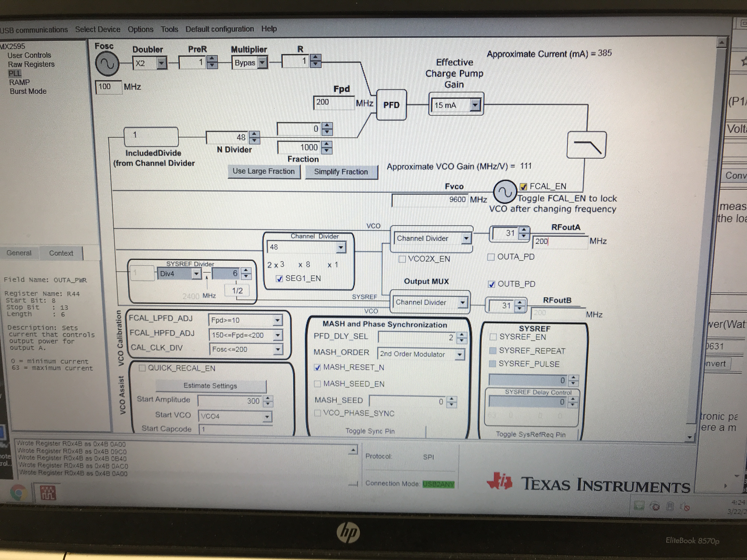747x560 pixels.
Task: Open the Doubler X2 dropdown
Action: 161,63
